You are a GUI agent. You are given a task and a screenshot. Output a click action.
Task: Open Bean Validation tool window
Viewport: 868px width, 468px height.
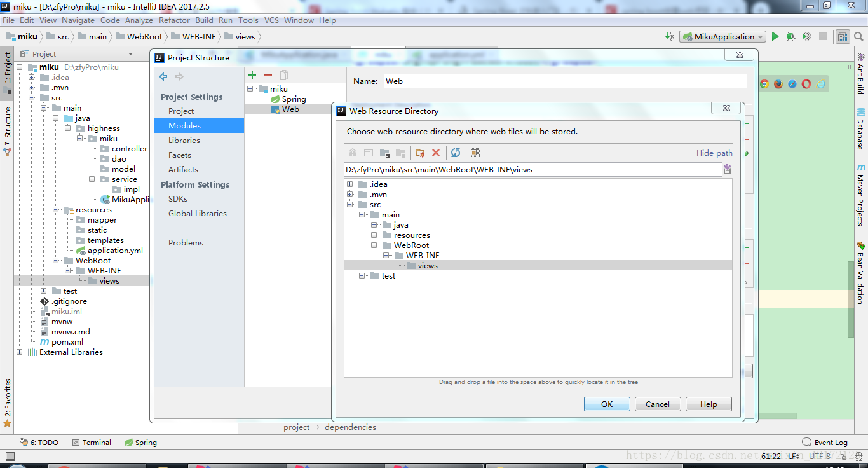(861, 273)
